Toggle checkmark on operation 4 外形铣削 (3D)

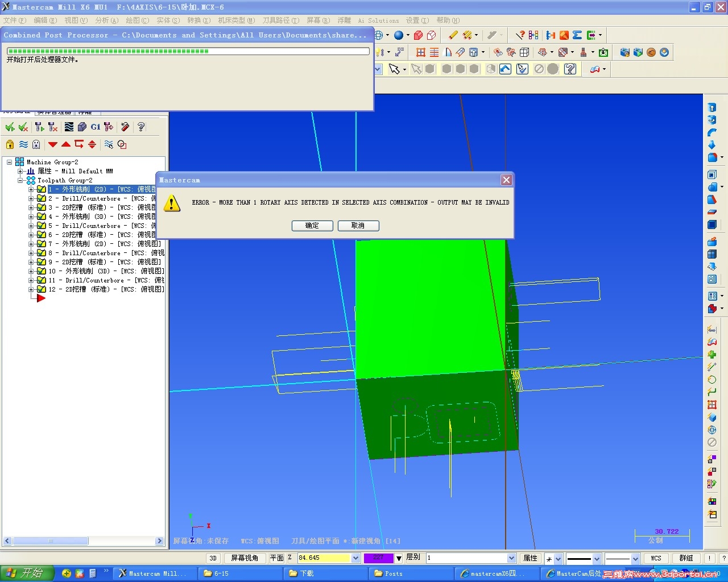click(42, 217)
